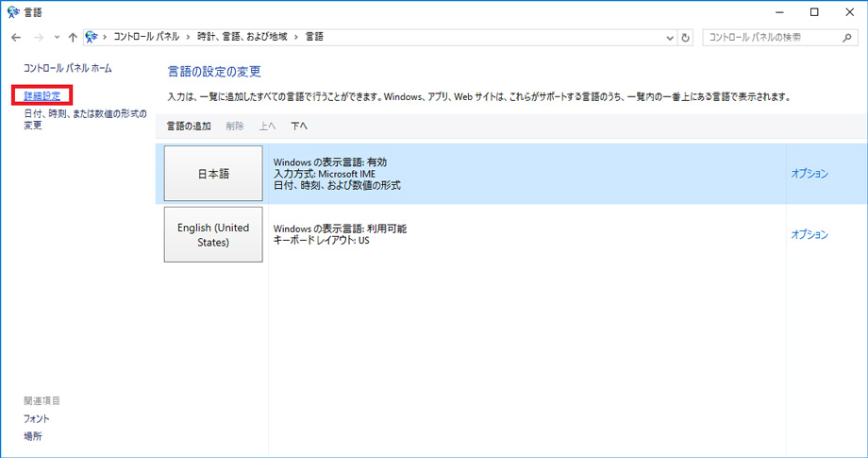Viewport: 868px width, 458px height.
Task: Expand address bar history dropdown
Action: point(670,38)
